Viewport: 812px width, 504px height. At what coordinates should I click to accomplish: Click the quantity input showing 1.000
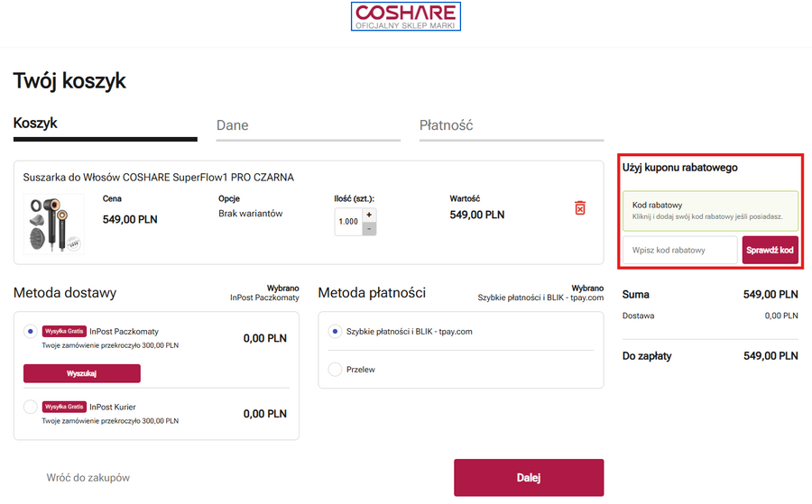pos(348,222)
